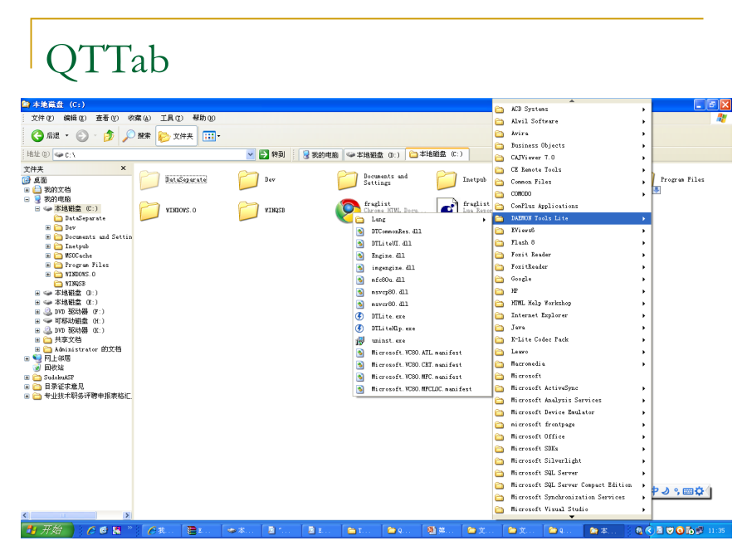Image resolution: width=747 pixels, height=560 pixels.
Task: Select the Program Files folder label
Action: pyautogui.click(x=682, y=179)
